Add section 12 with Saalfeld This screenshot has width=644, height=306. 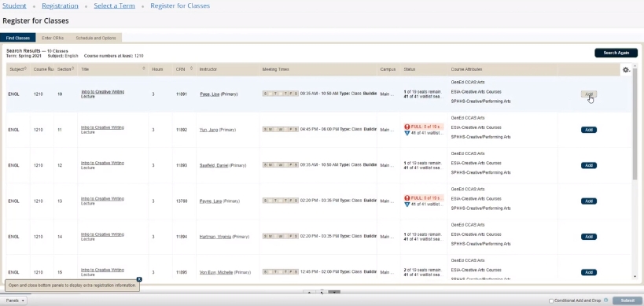[588, 165]
